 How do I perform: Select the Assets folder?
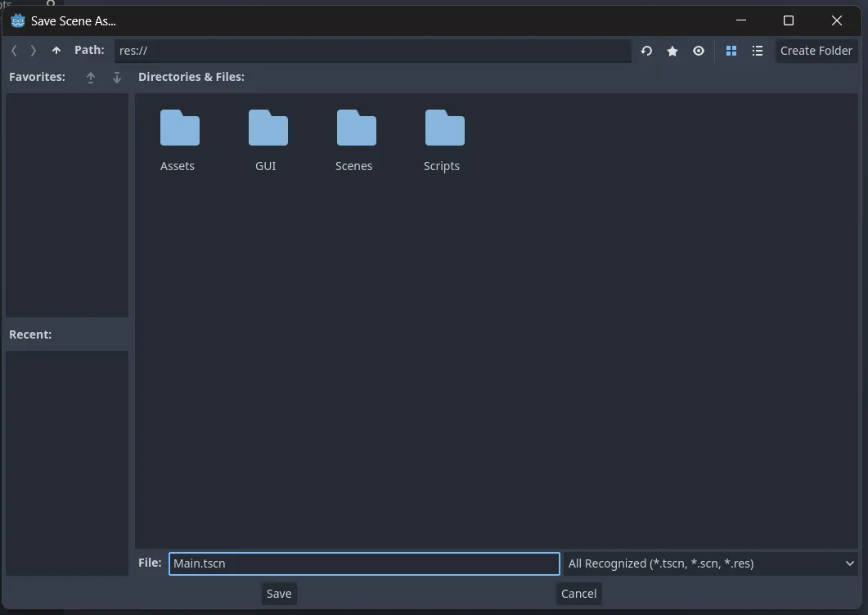tap(179, 141)
